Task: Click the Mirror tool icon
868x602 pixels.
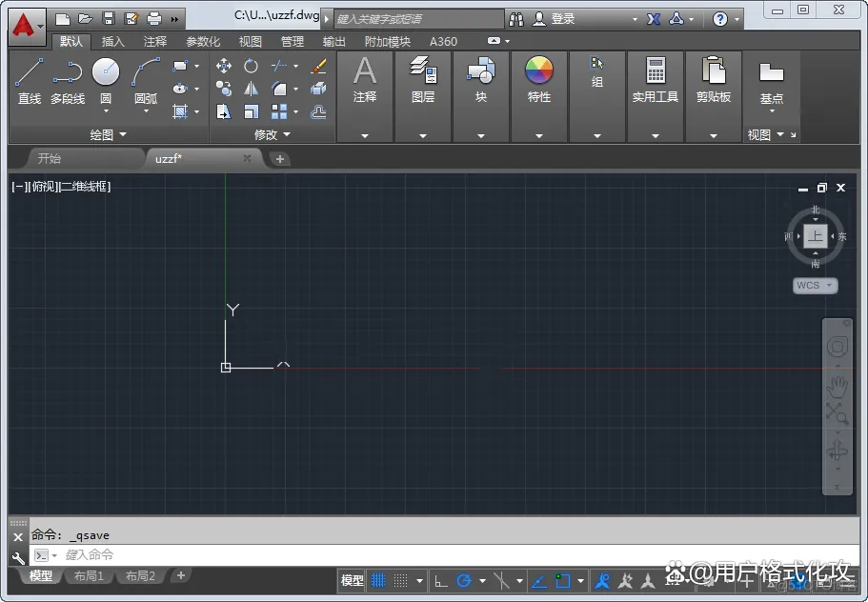Action: pos(251,90)
